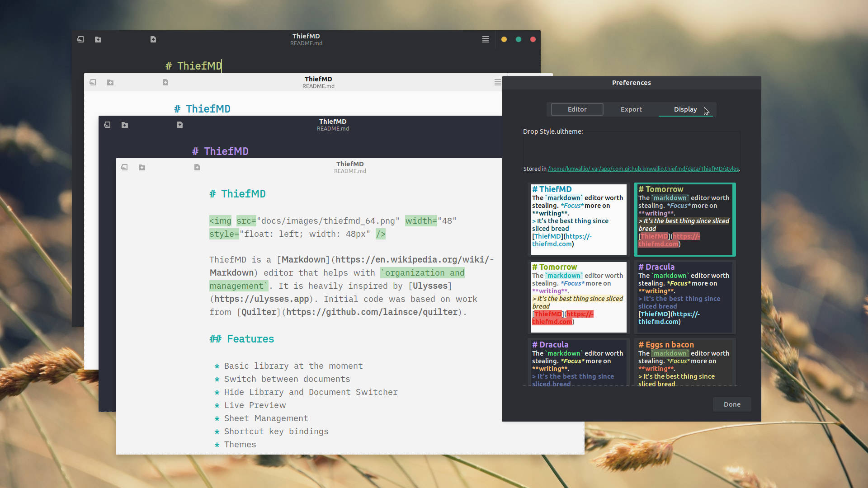The width and height of the screenshot is (868, 488).
Task: Open hamburger menu in rearmost dark window
Action: pos(486,39)
